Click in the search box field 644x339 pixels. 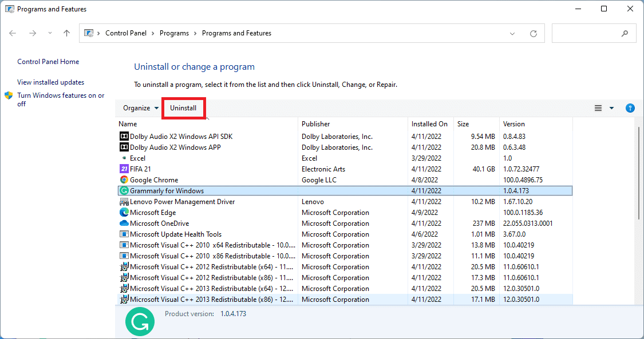click(594, 34)
